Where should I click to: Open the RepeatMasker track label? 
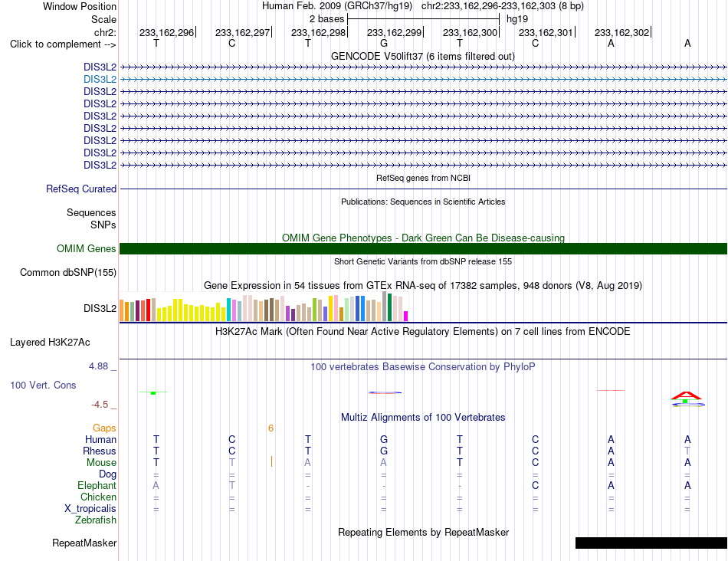84,543
